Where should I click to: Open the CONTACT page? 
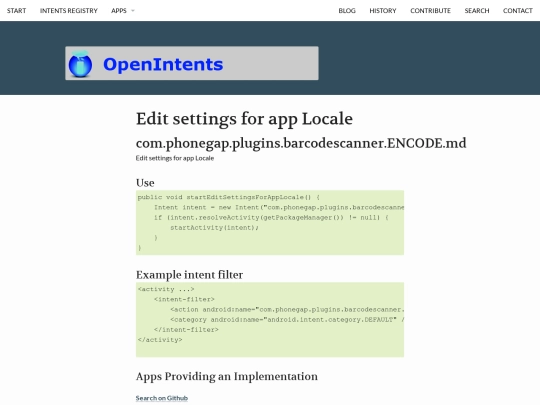coord(518,11)
